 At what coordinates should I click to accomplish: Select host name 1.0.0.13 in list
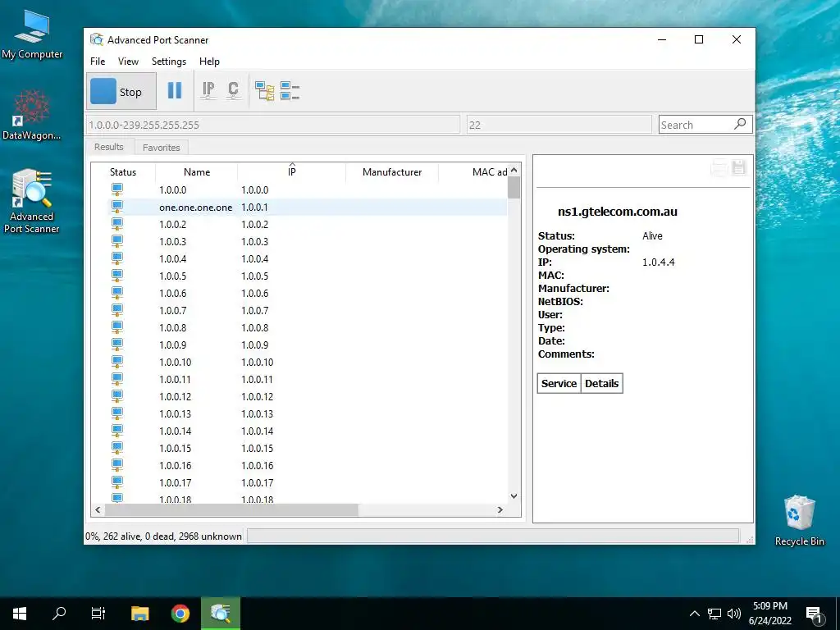(x=176, y=413)
